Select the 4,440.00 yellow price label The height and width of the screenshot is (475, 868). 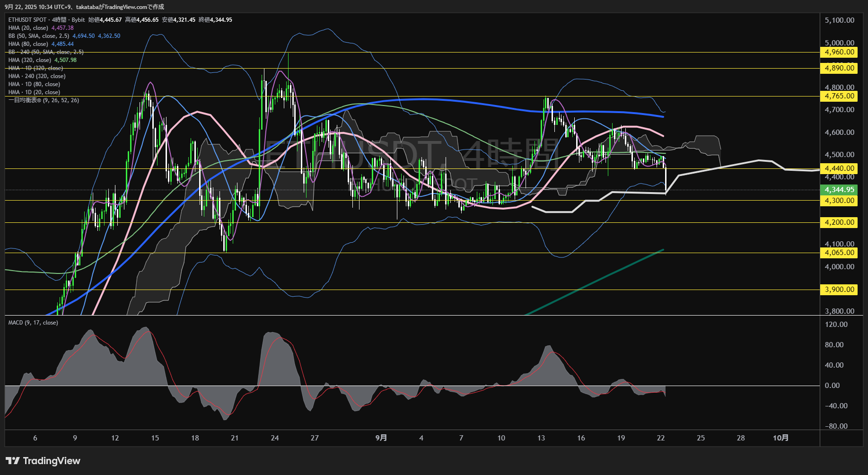(839, 168)
